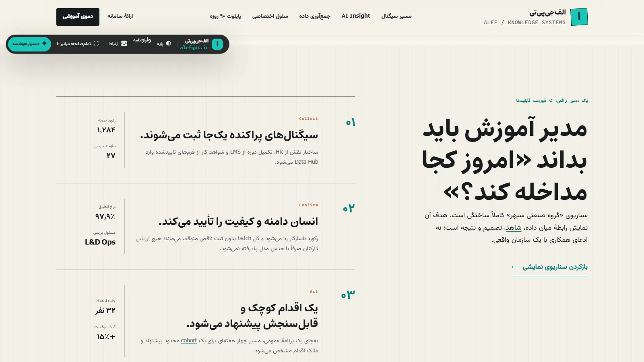This screenshot has width=644, height=362.
Task: Click the step number ۰۱
Action: [x=350, y=122]
